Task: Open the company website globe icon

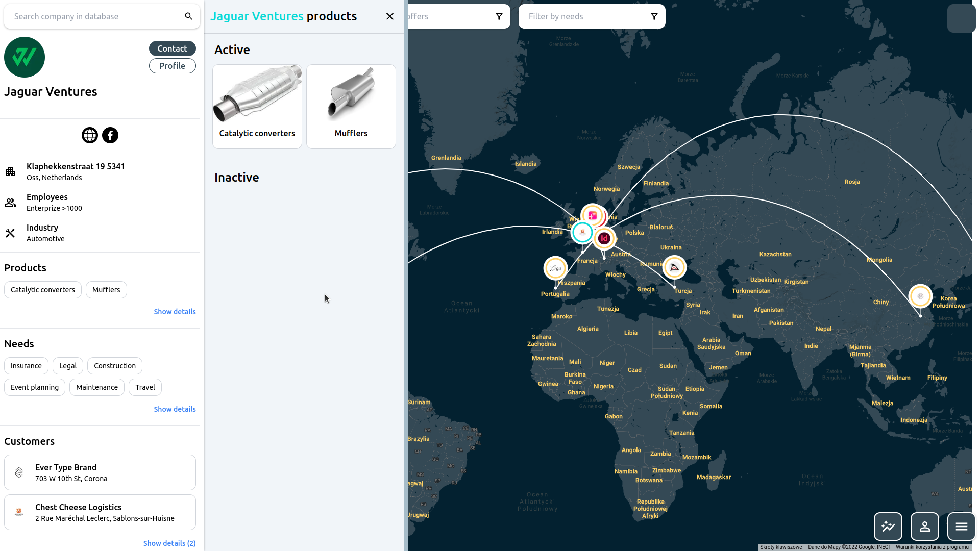Action: point(90,135)
